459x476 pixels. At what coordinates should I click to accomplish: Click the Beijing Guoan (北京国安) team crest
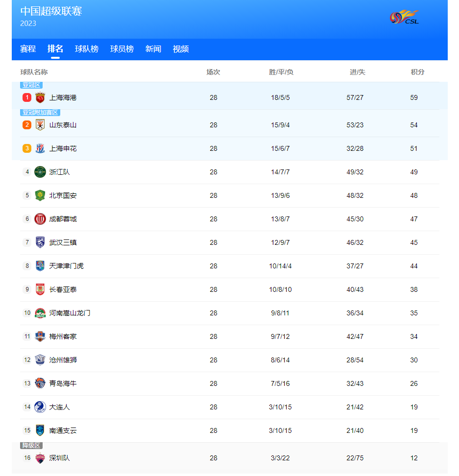pyautogui.click(x=40, y=195)
